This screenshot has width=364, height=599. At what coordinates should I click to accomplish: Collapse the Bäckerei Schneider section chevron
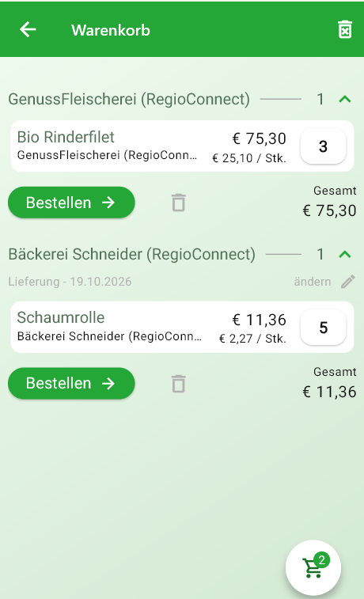(344, 255)
